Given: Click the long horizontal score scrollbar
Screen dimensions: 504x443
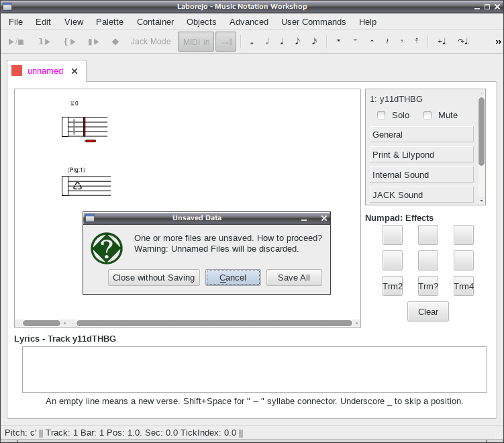Looking at the screenshot, I should tap(214, 323).
